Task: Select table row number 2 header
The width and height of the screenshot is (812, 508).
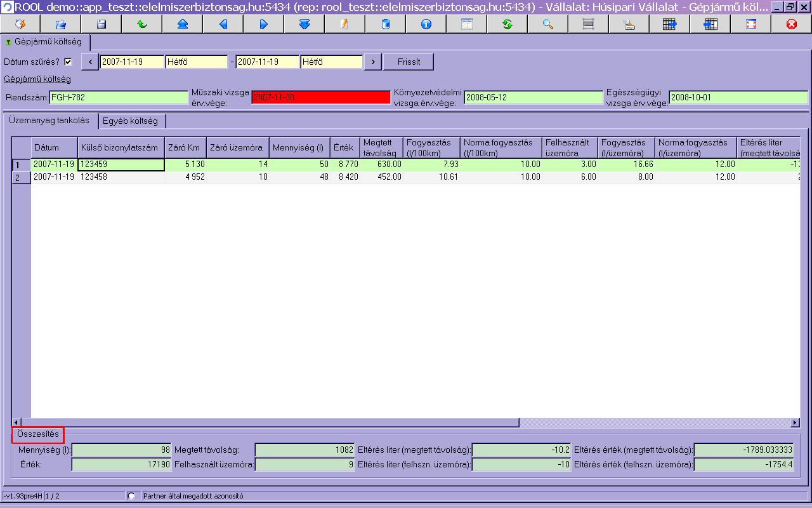Action: tap(22, 177)
